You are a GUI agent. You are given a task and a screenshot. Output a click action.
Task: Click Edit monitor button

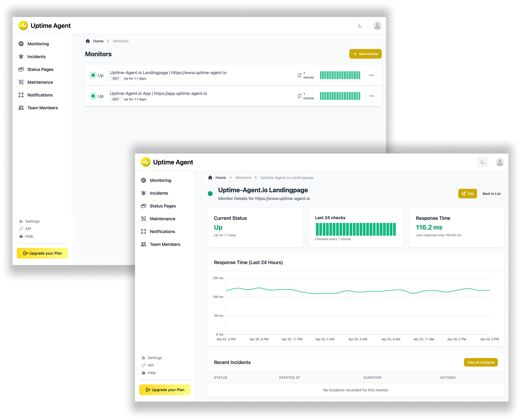(467, 194)
